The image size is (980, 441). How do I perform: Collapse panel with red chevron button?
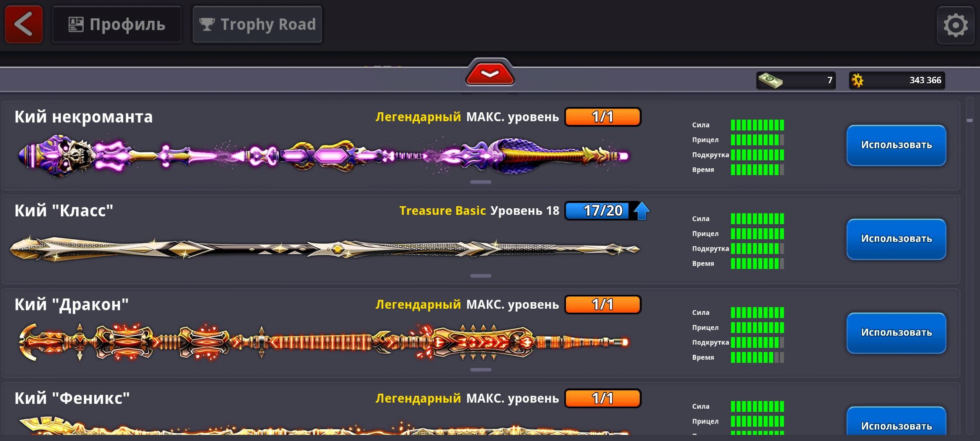click(x=490, y=73)
